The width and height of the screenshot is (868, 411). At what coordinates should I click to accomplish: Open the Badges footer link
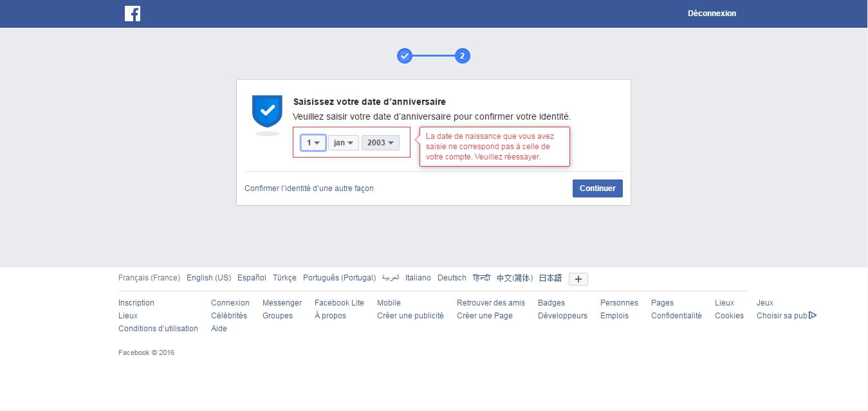click(x=551, y=303)
